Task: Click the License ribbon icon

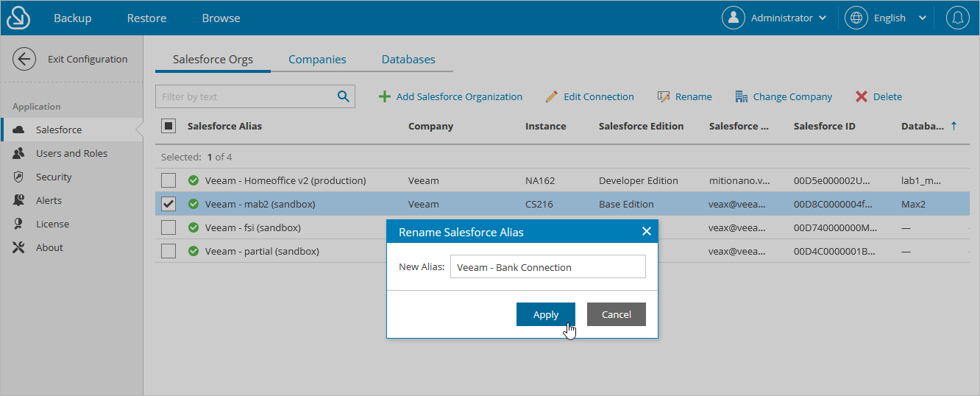Action: 19,224
